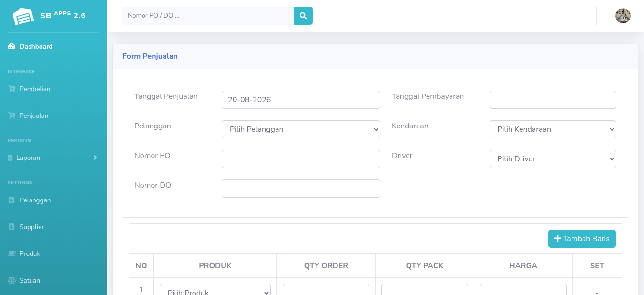Click the Nomor DO input field
The width and height of the screenshot is (644, 295).
click(301, 189)
